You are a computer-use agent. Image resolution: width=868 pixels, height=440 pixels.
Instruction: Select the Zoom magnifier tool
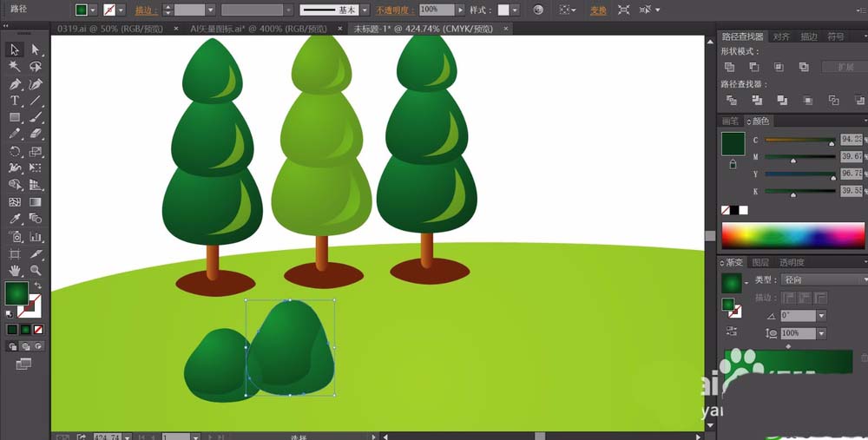(x=36, y=271)
